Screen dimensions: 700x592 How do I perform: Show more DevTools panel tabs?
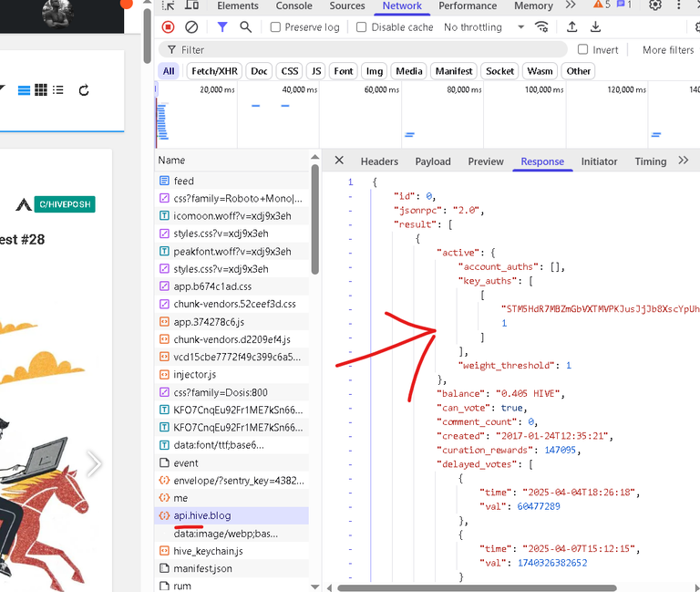tap(570, 5)
